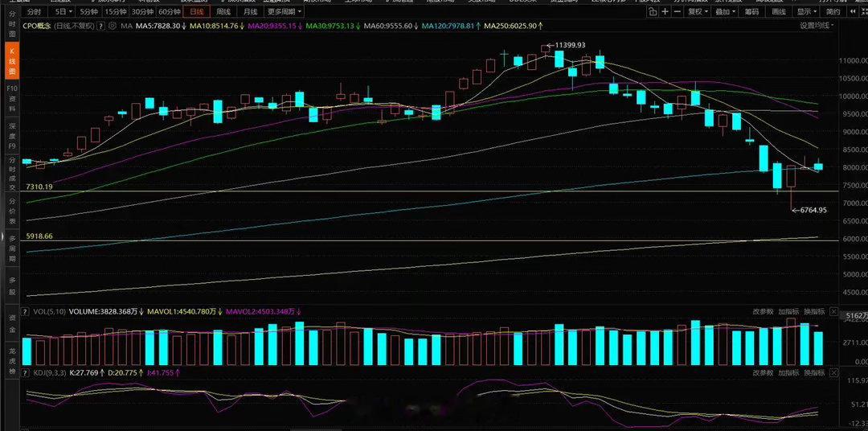Switch to the 60分钟 chart period
Viewport: 868px width, 431px height.
tap(170, 11)
